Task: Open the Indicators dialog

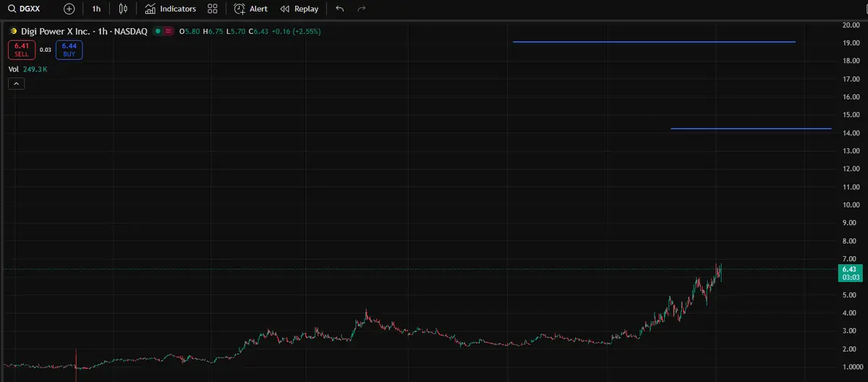Action: pyautogui.click(x=171, y=9)
